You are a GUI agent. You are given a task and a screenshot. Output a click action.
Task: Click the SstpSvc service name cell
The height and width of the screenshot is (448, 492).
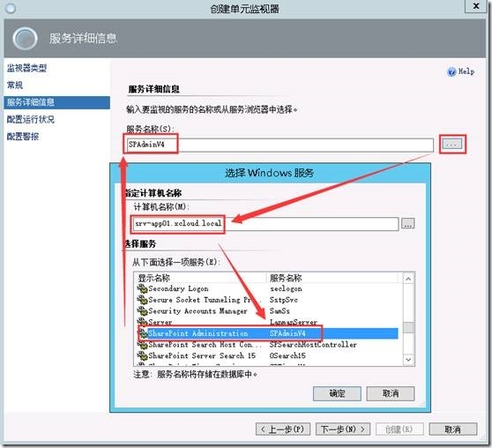(284, 300)
